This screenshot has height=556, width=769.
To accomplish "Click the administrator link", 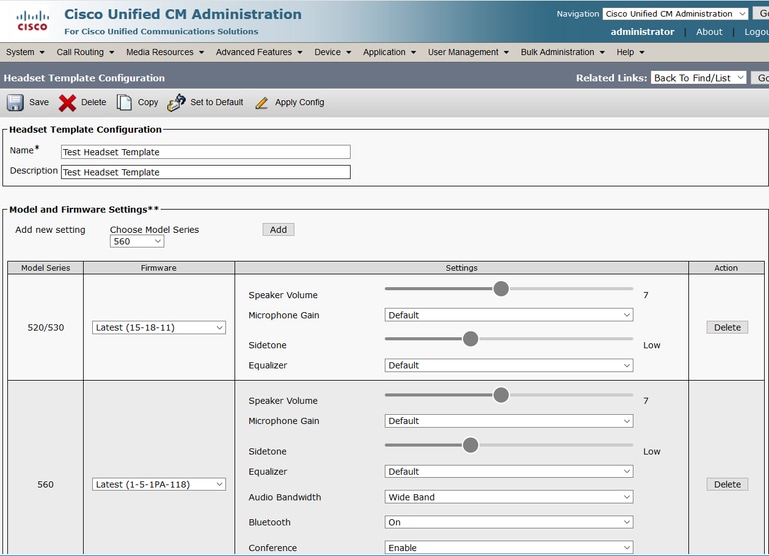I will [x=642, y=32].
